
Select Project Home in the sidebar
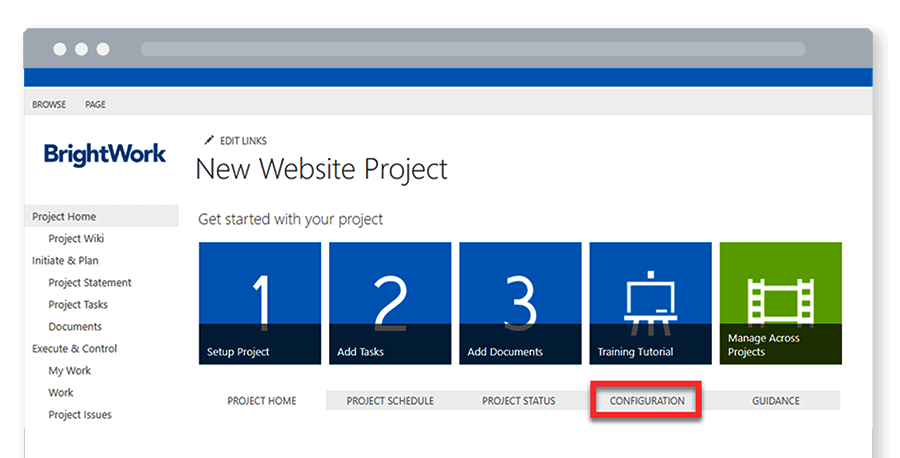coord(64,217)
